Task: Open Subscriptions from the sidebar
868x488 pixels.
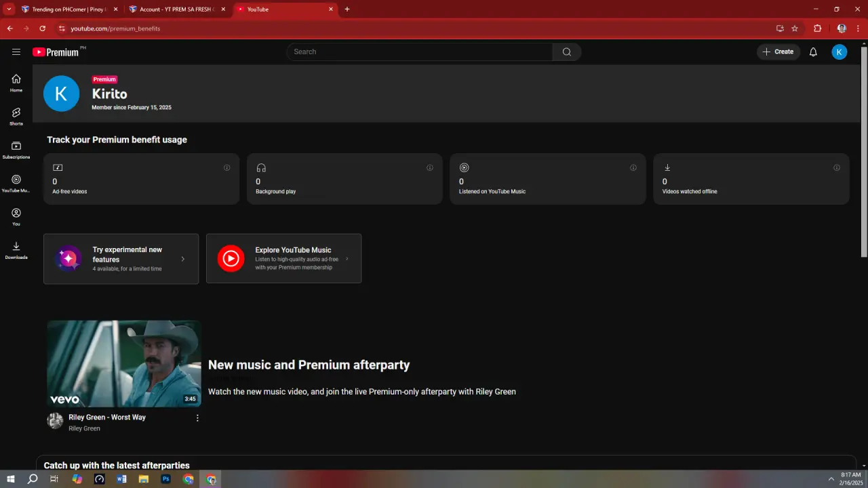Action: 16,150
